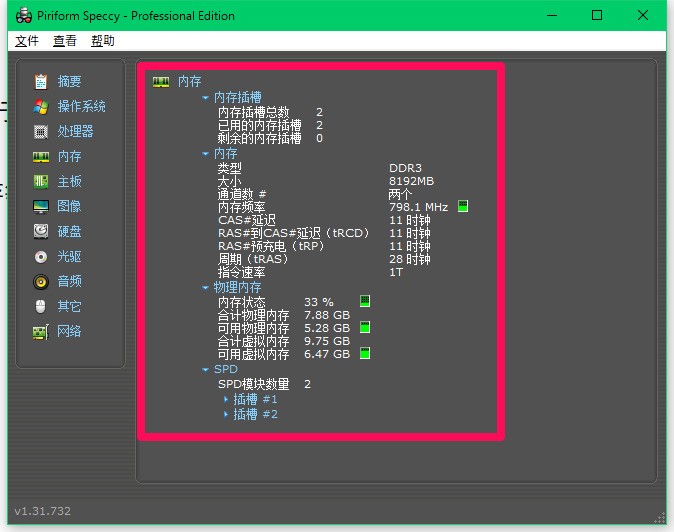Click the 已用的内存插槽 row
Screen dimensions: 674x532
(x=270, y=125)
